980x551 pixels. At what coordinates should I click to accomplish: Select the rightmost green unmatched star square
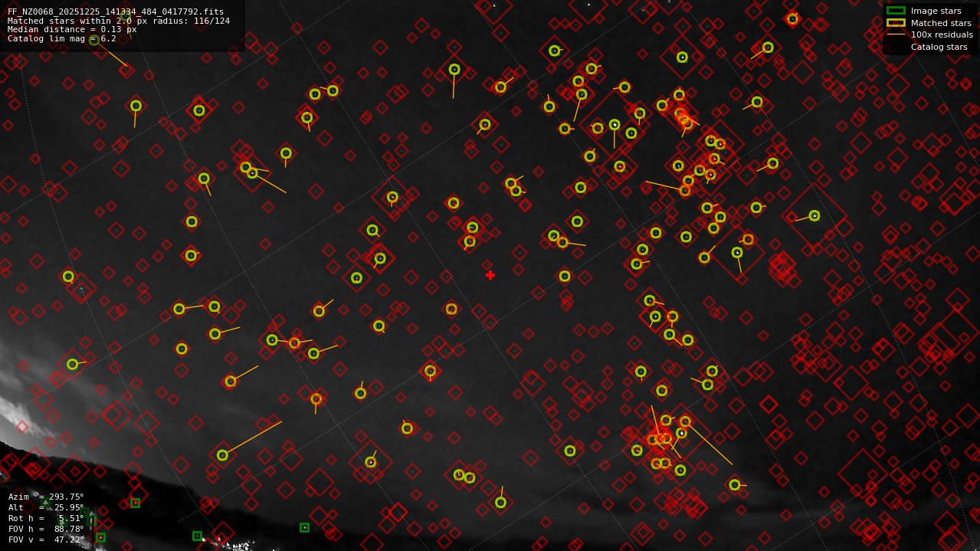pos(304,528)
